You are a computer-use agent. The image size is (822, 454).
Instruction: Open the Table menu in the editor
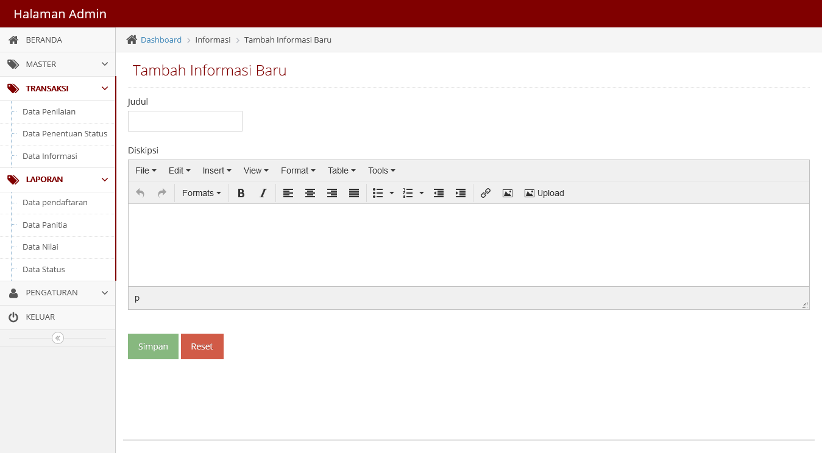click(x=342, y=170)
